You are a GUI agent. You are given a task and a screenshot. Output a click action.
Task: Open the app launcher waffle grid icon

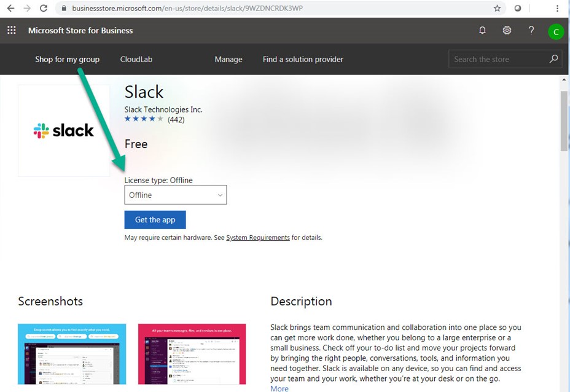pyautogui.click(x=12, y=31)
